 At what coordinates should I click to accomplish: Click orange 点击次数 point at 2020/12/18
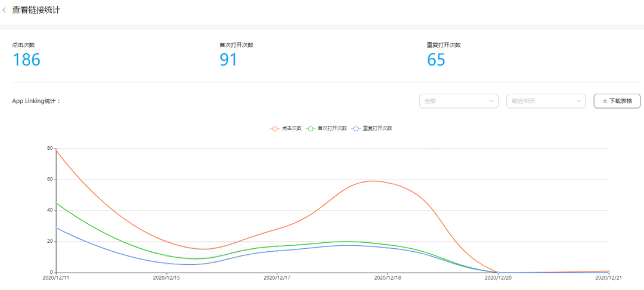tap(388, 183)
